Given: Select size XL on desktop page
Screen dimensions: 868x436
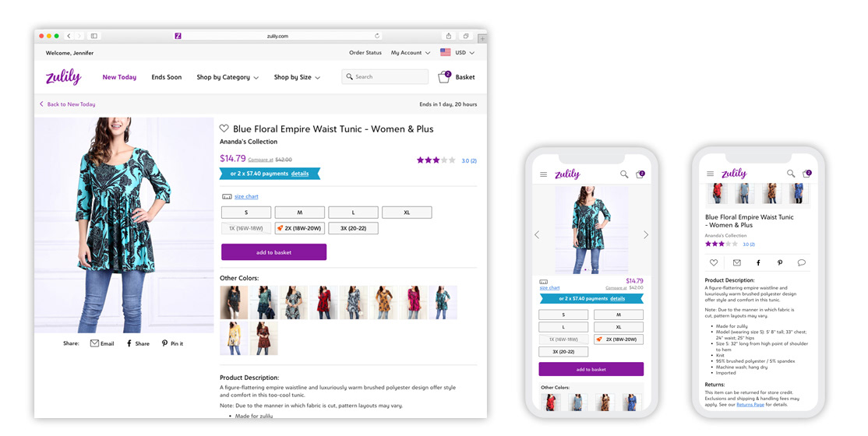Looking at the screenshot, I should (x=407, y=213).
